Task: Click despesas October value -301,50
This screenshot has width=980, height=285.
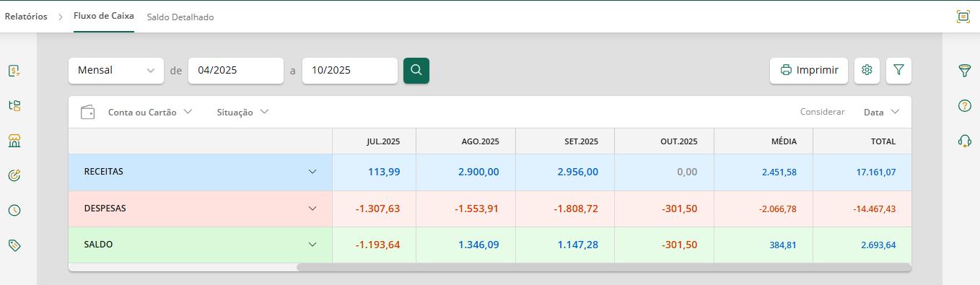Action: tap(679, 209)
